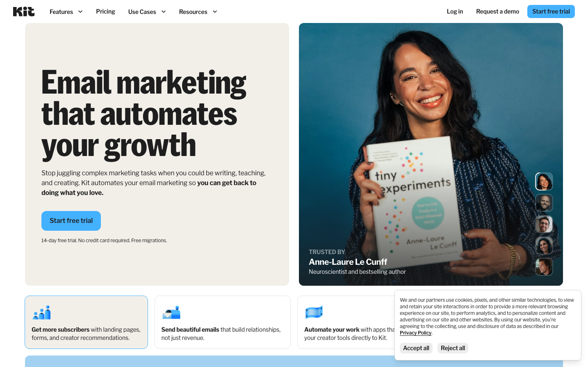The height and width of the screenshot is (367, 588).
Task: Open the Privacy Policy link
Action: point(415,333)
